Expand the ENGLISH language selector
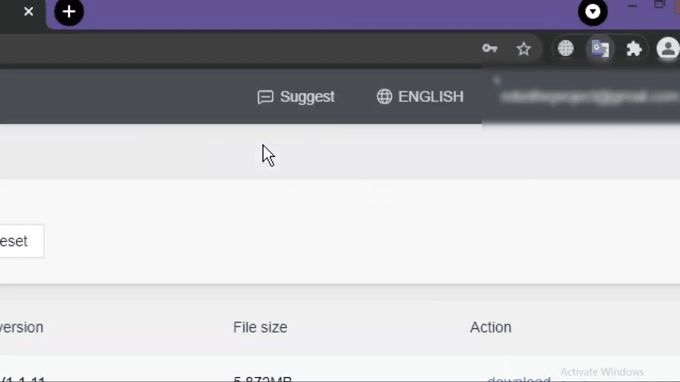680x382 pixels. (420, 97)
